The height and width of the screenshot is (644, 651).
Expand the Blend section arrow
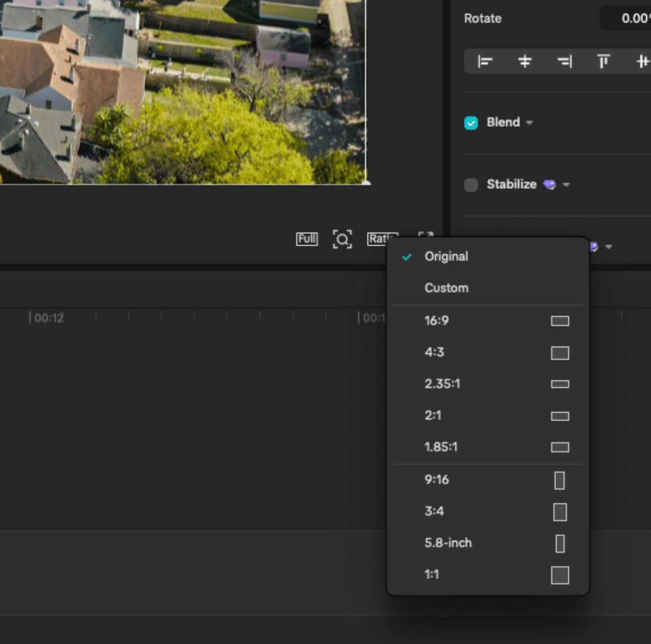(529, 123)
